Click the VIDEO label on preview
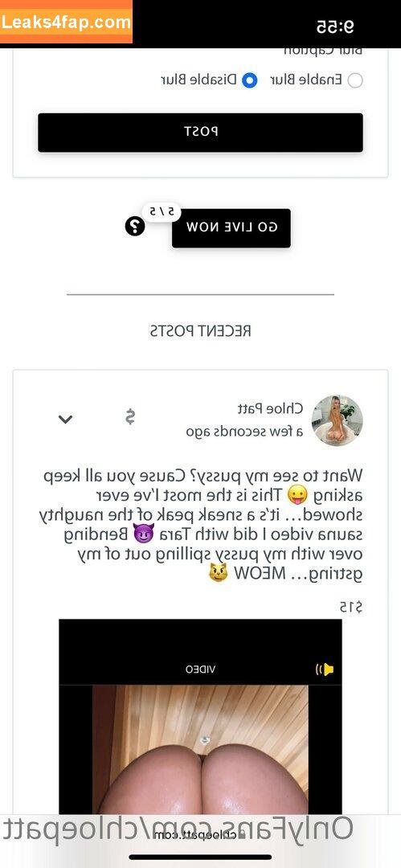The width and height of the screenshot is (401, 868). click(x=201, y=669)
